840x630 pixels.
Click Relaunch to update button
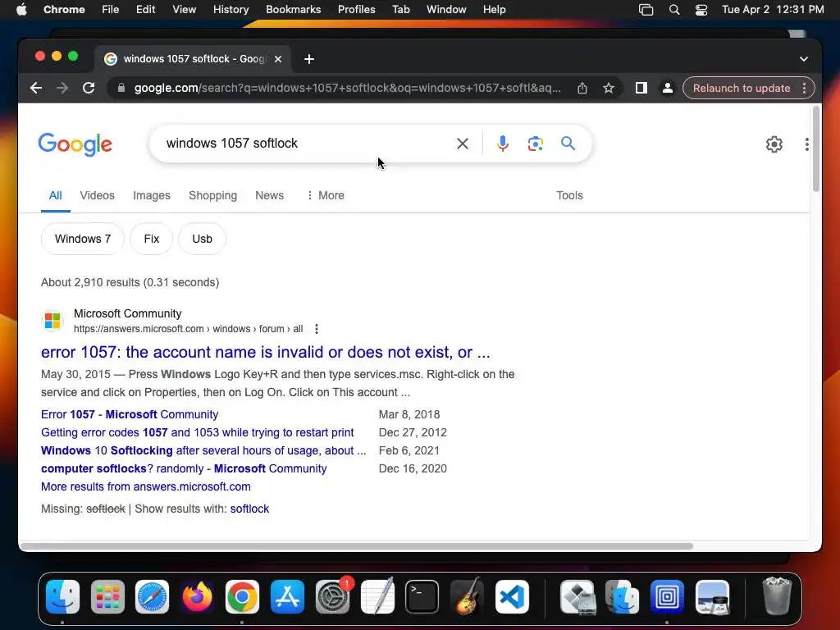742,88
